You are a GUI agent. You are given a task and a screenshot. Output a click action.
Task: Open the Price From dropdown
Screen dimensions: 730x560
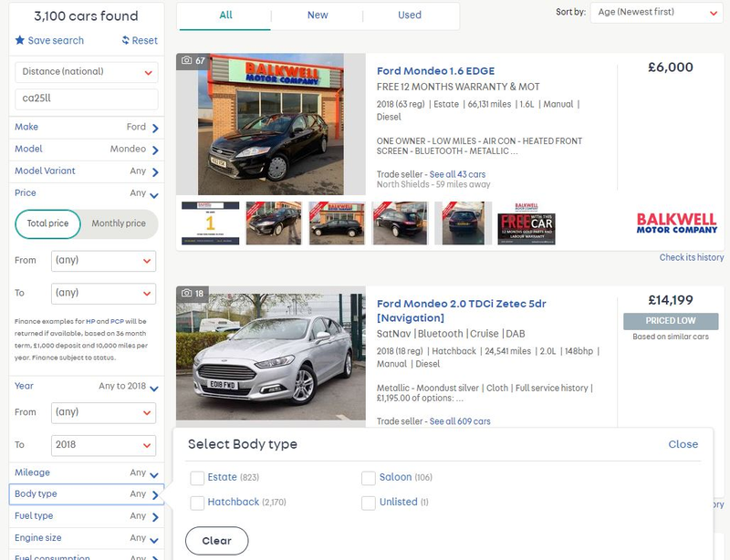click(x=103, y=261)
